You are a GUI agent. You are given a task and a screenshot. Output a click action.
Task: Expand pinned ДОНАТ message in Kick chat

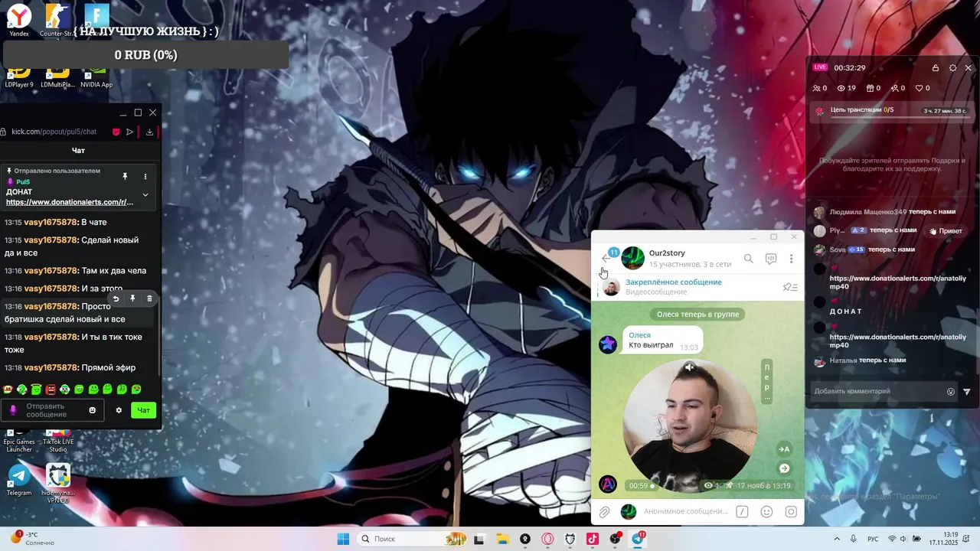pyautogui.click(x=145, y=194)
